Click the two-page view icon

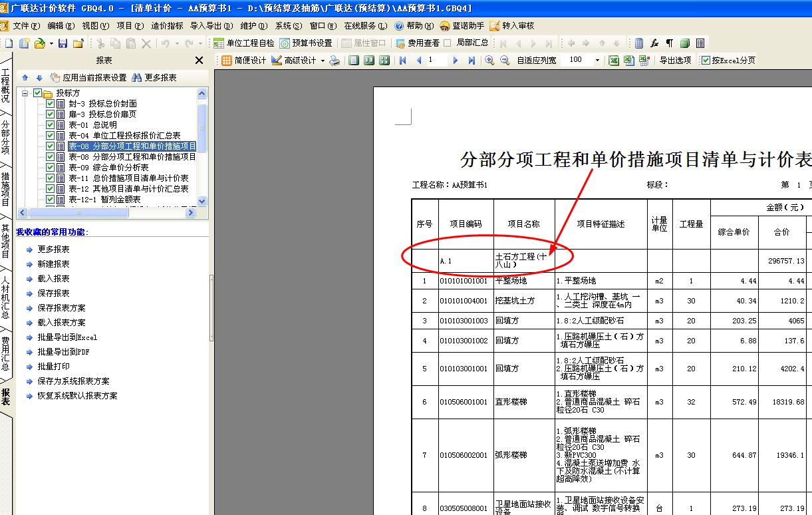click(369, 61)
